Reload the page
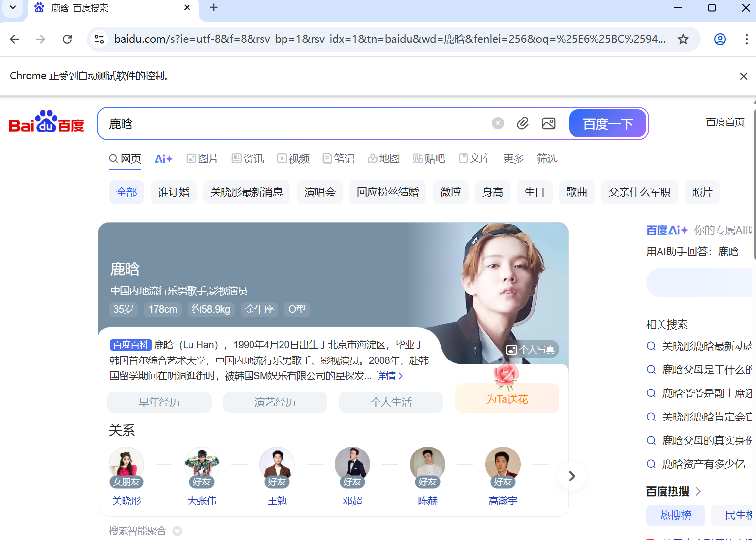756x540 pixels. (x=67, y=39)
